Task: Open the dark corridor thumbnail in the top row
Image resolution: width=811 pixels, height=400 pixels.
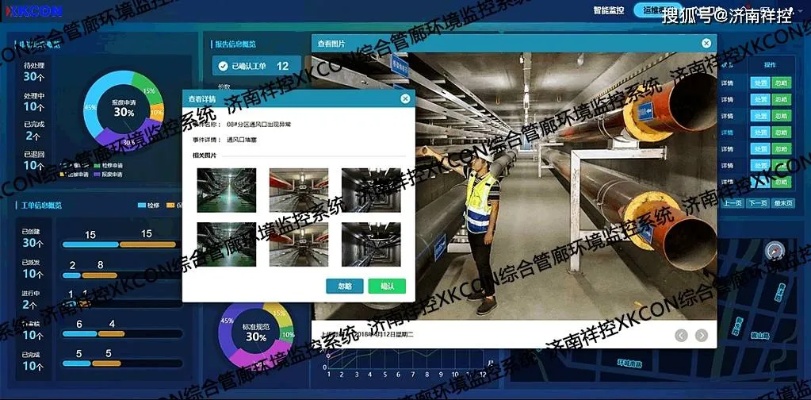Action: tap(371, 190)
